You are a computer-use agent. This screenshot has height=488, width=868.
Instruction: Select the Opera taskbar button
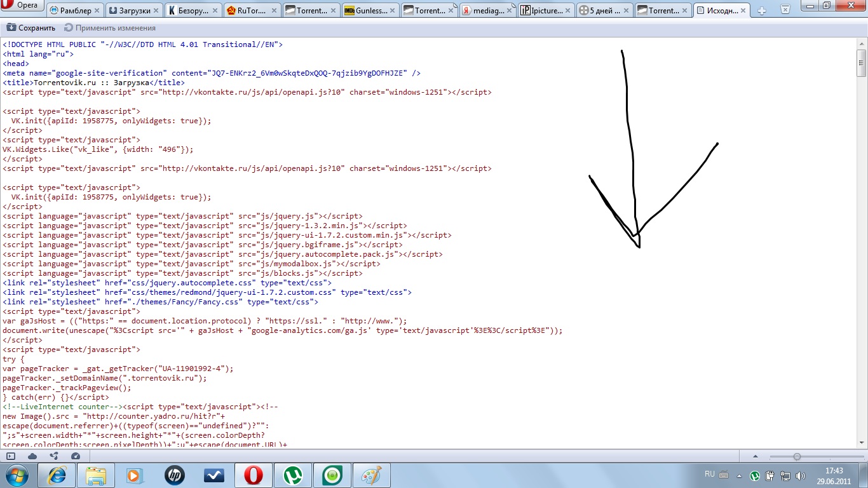click(x=253, y=475)
